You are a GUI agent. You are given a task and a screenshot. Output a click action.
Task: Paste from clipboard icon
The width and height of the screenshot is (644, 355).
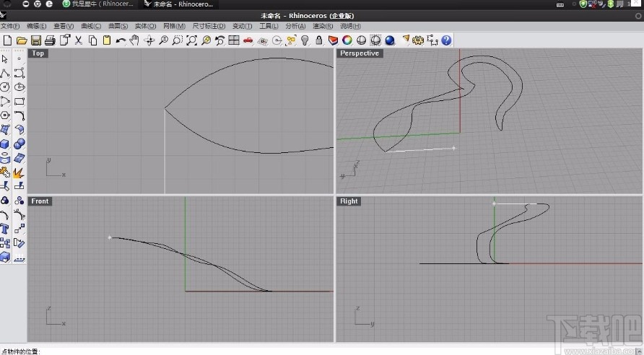107,40
